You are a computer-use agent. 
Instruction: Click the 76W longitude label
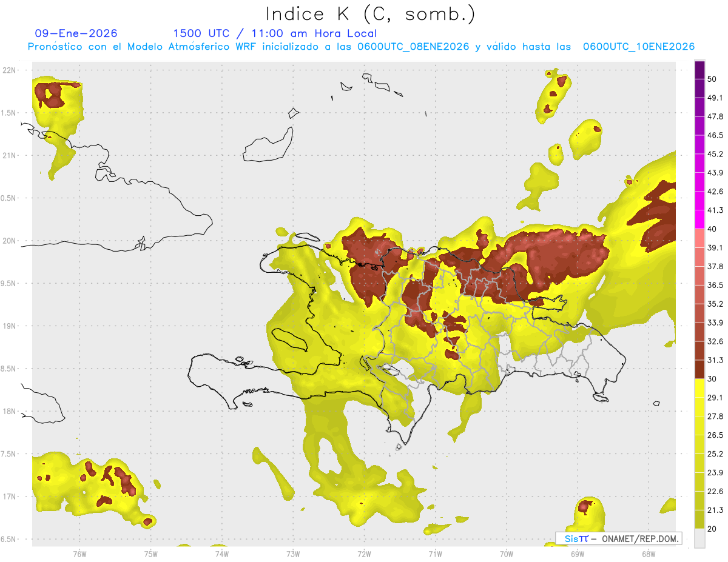(79, 554)
